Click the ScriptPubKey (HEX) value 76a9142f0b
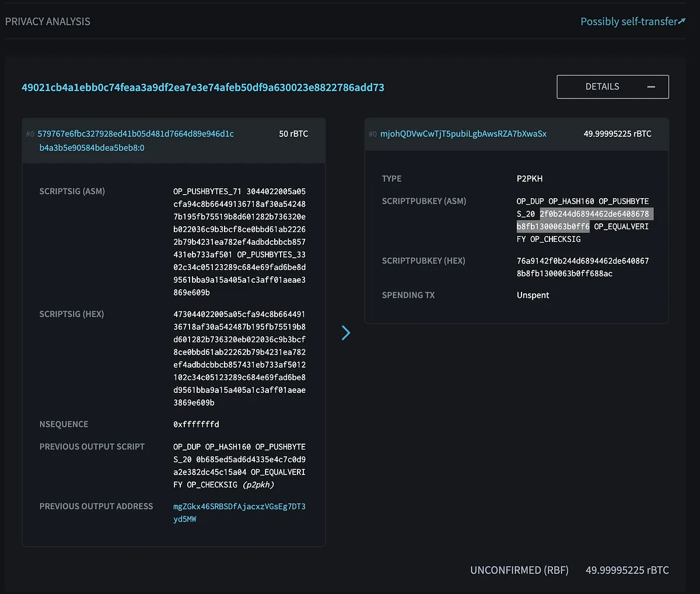 582,267
